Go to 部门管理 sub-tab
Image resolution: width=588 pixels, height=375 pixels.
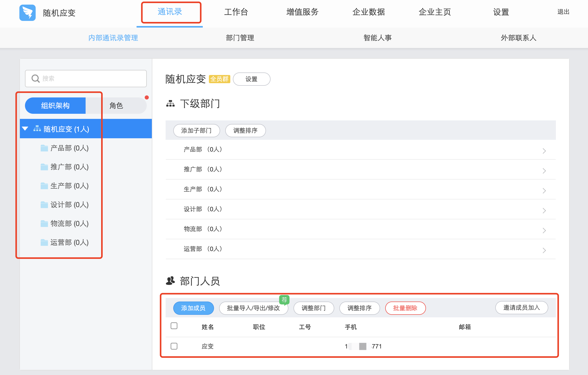[x=240, y=38]
